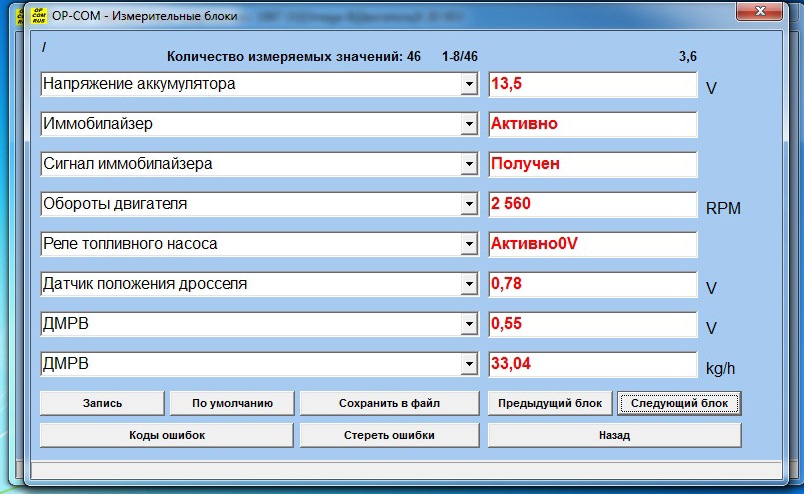Click the engine RPM value 2 560
The width and height of the screenshot is (804, 494).
click(593, 204)
